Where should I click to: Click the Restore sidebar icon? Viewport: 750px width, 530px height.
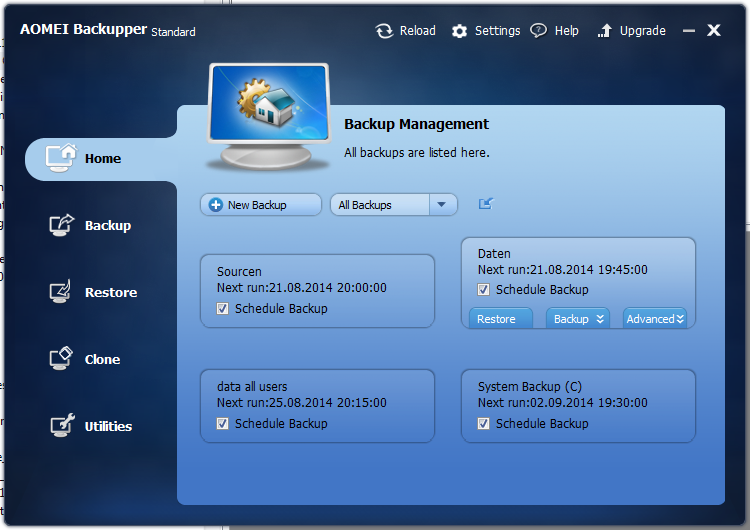click(61, 292)
